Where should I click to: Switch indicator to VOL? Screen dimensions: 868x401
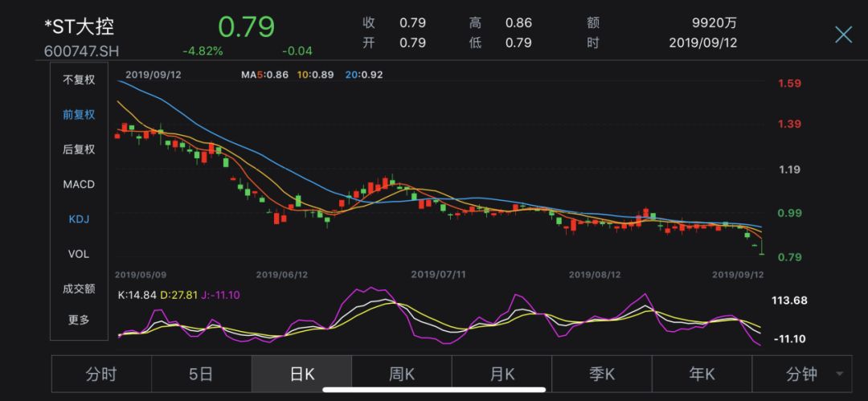point(79,254)
